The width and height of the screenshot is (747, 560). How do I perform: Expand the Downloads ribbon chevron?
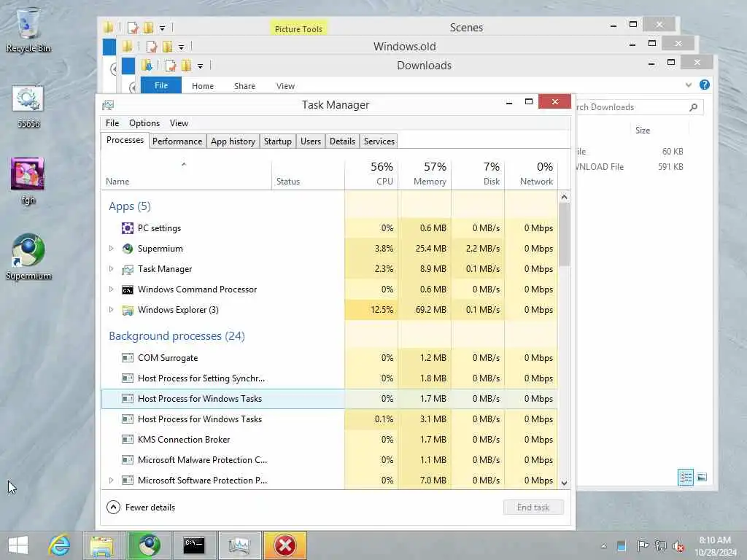(689, 85)
